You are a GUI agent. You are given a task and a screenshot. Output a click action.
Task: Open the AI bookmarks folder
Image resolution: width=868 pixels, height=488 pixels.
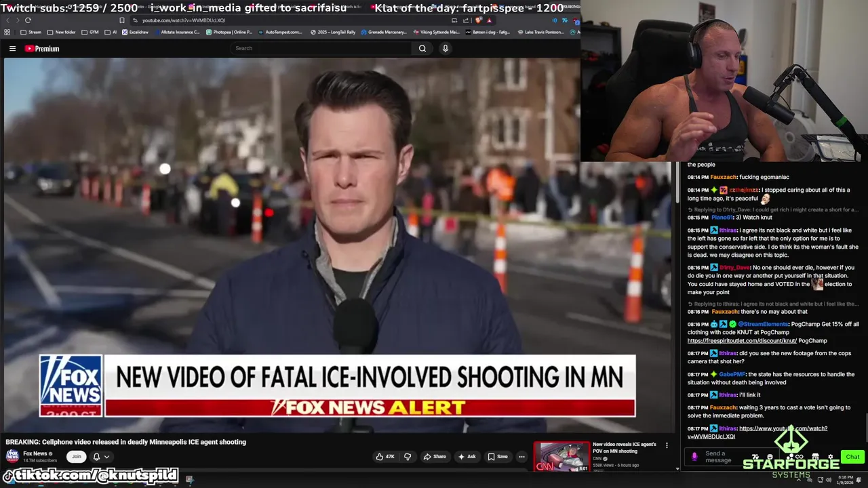[111, 32]
